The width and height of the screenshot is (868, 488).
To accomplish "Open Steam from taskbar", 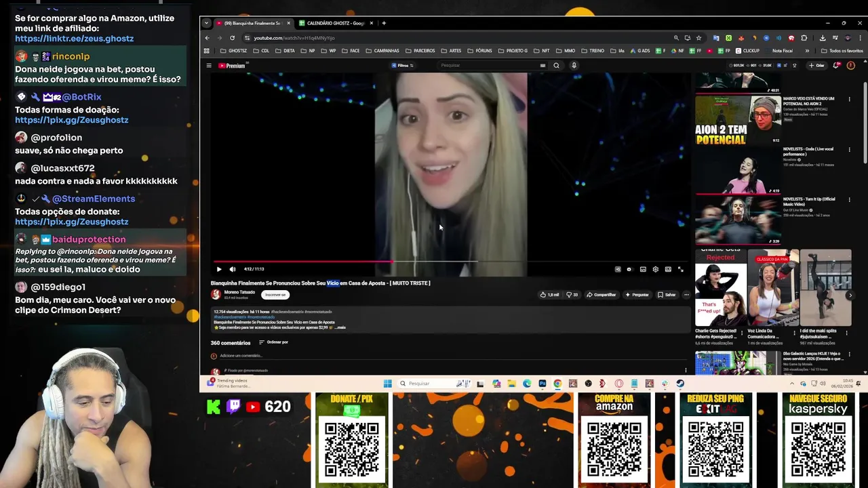I will tap(680, 384).
